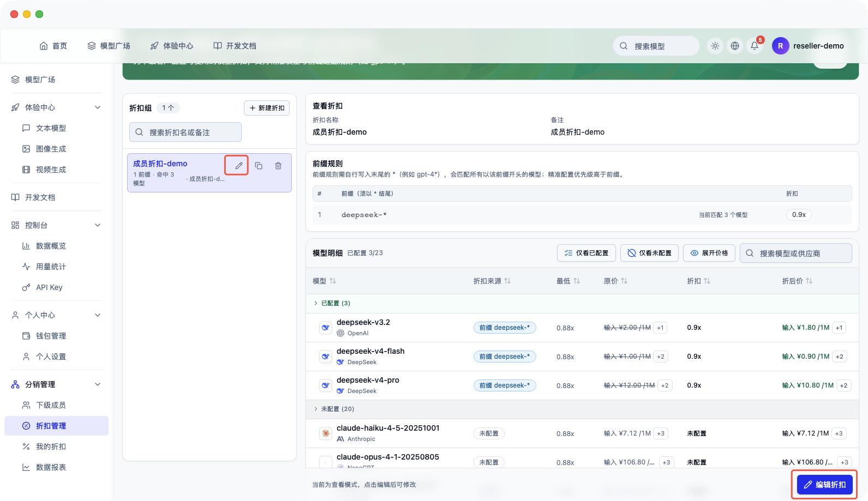Open 钱包管理 in sidebar

(x=57, y=336)
